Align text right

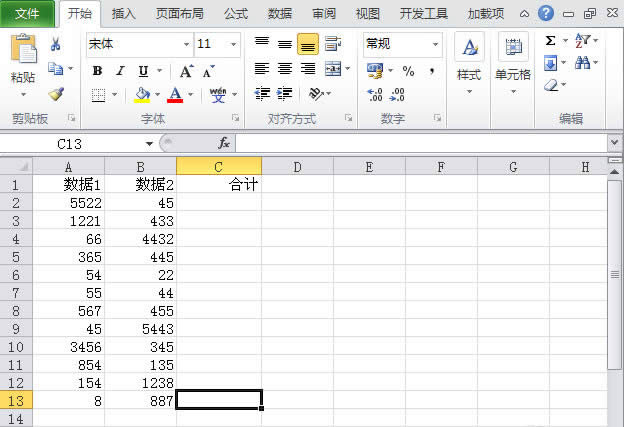(x=308, y=68)
